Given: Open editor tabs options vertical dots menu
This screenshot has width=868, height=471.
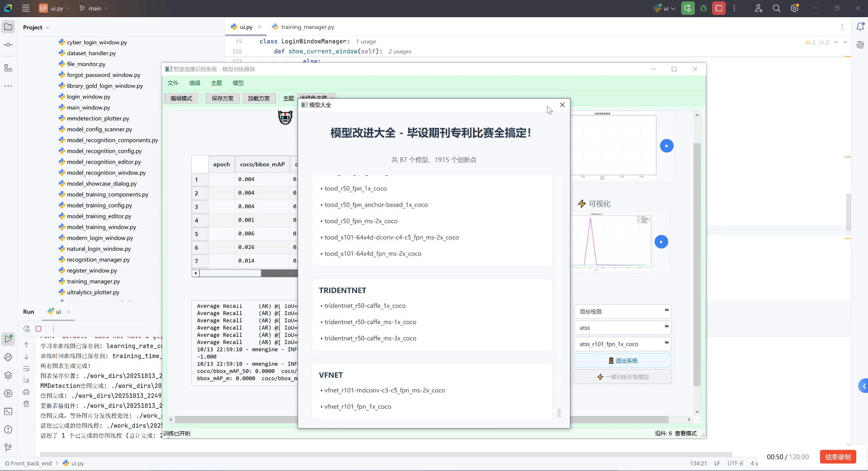Looking at the screenshot, I should 842,27.
